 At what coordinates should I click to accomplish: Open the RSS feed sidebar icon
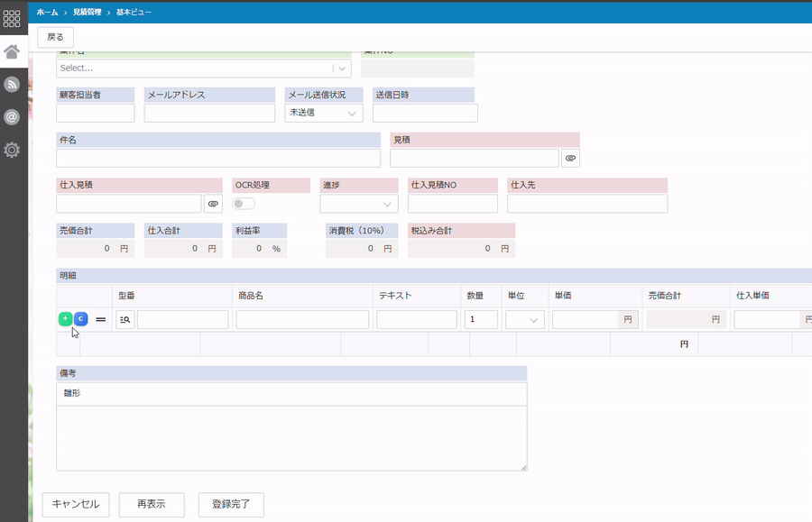tap(12, 84)
